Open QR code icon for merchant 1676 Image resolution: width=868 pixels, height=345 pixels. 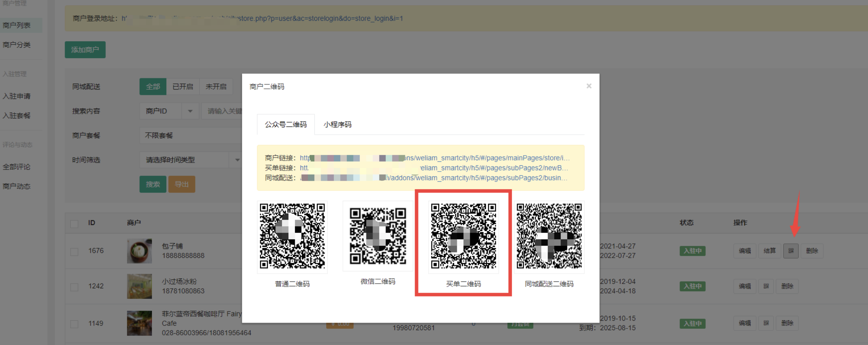(791, 251)
